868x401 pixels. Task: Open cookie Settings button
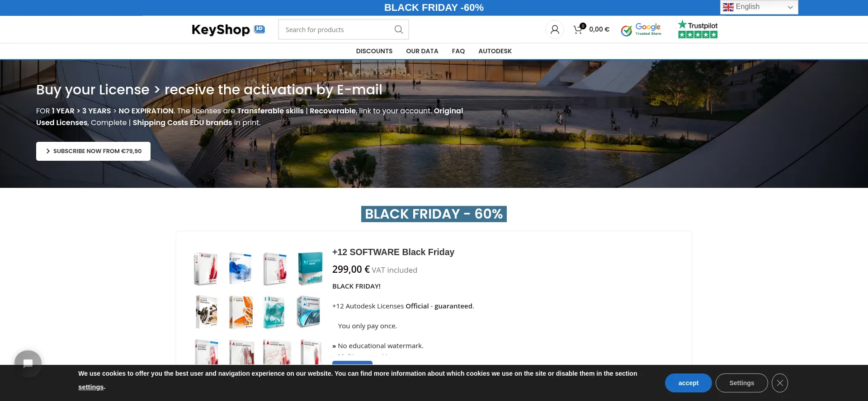tap(741, 383)
